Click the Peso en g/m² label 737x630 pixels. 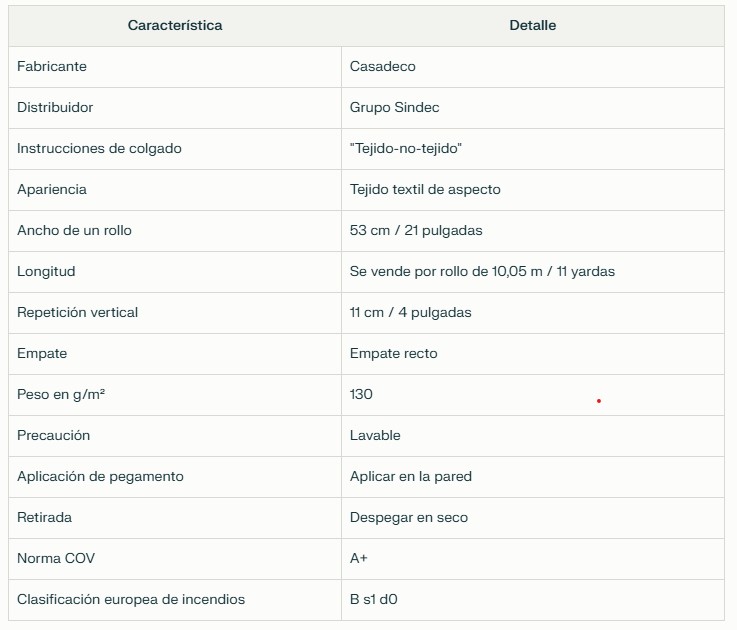click(x=61, y=394)
